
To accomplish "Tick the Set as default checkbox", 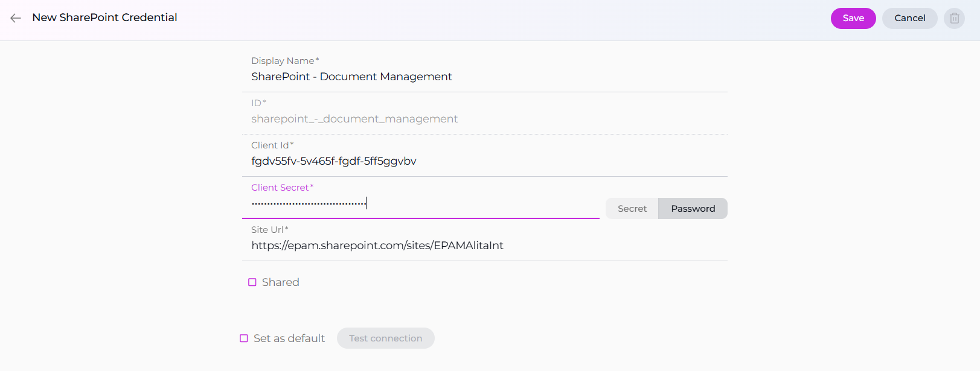I will point(244,338).
